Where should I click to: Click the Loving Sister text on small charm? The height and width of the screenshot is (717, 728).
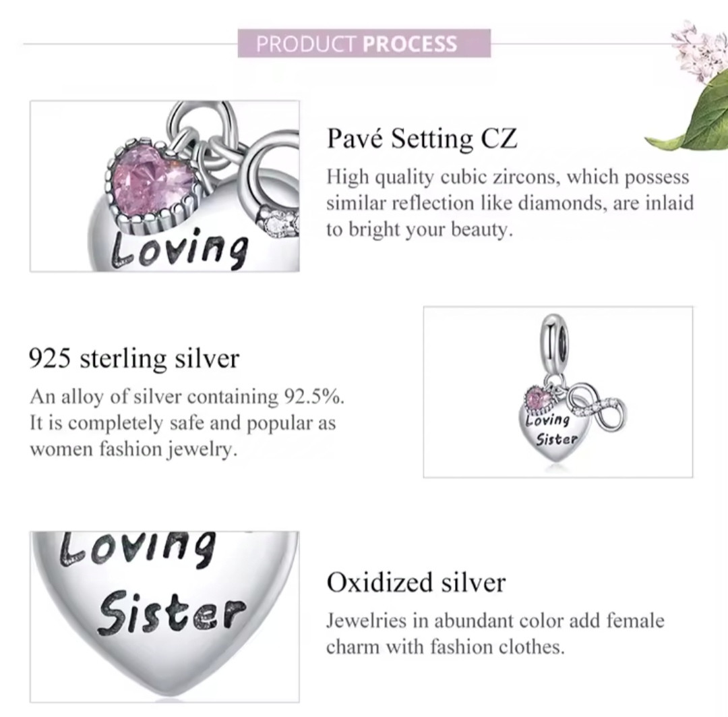coord(551,430)
